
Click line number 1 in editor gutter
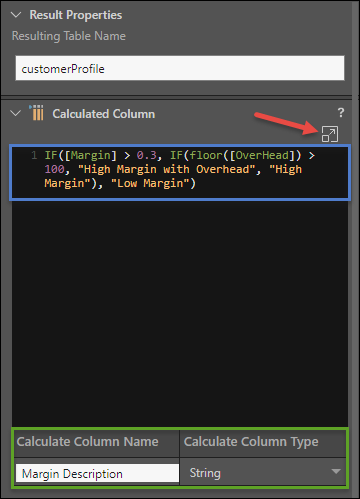click(x=34, y=155)
